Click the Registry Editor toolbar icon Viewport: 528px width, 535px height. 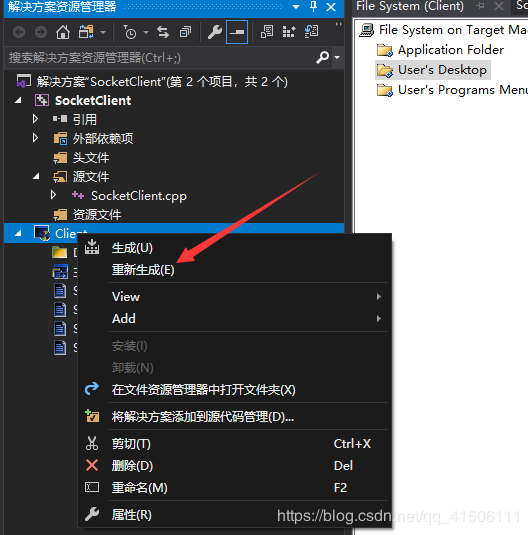(311, 32)
